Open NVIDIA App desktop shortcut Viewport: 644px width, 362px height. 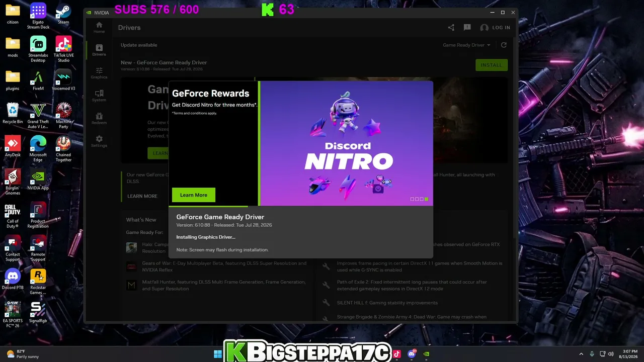[x=38, y=180]
